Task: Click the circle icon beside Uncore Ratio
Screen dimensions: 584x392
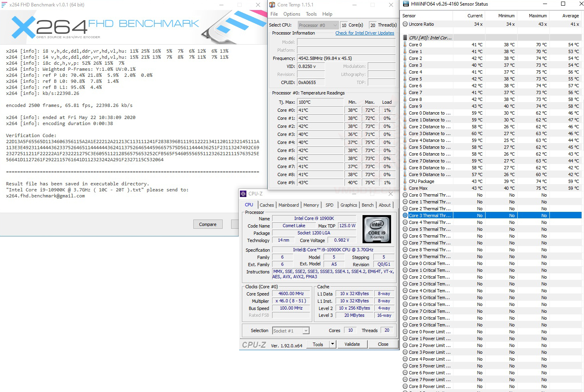Action: coord(405,24)
